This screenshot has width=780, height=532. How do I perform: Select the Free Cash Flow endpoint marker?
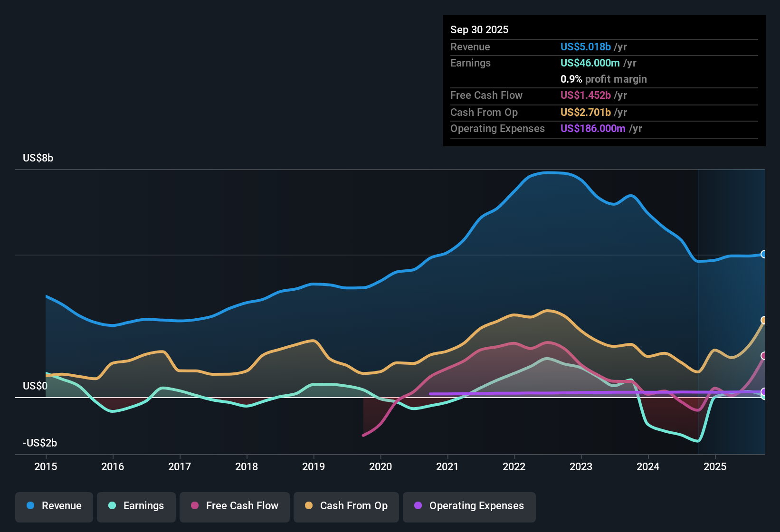[x=764, y=356]
